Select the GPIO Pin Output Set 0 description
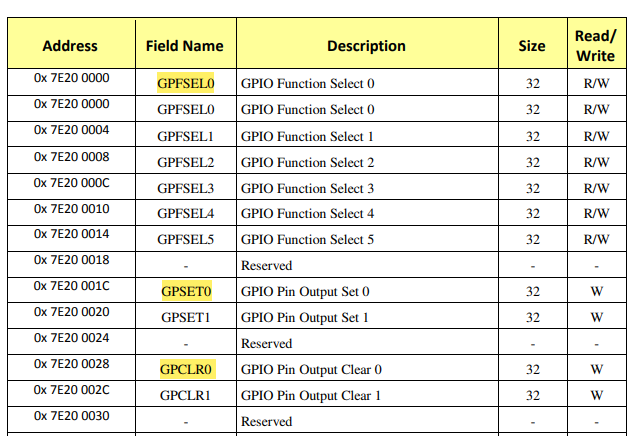 coord(305,291)
